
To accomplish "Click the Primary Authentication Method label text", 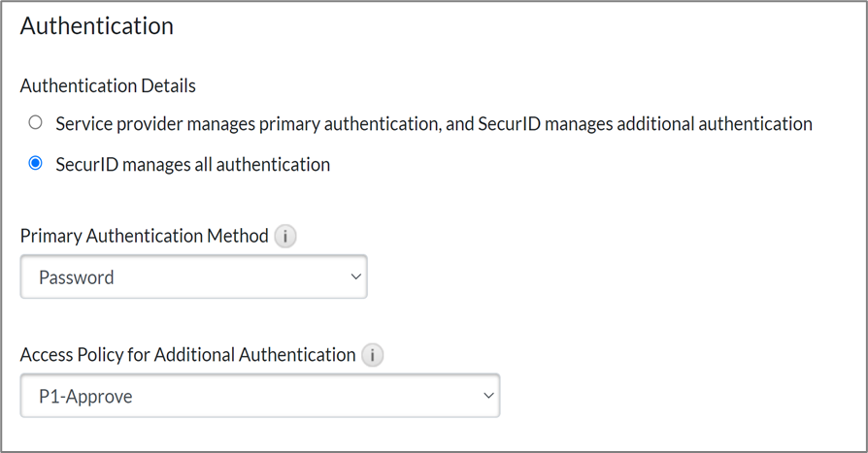I will pyautogui.click(x=144, y=237).
